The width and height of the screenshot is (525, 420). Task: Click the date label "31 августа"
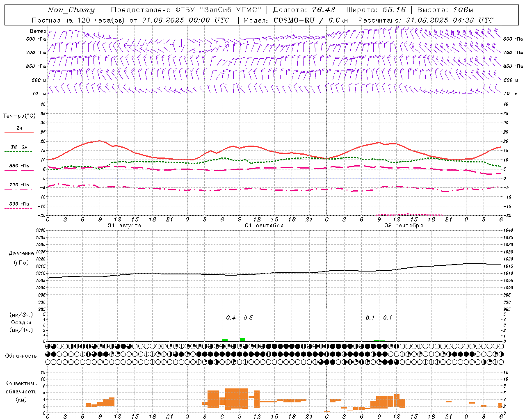125,226
